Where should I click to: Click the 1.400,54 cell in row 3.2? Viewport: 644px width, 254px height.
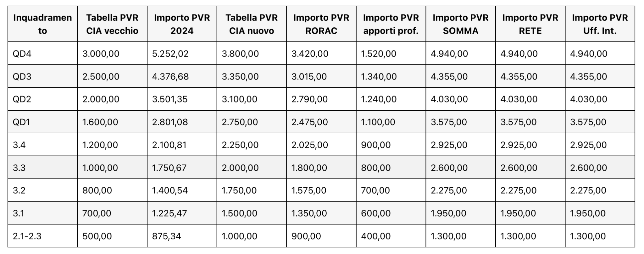tap(182, 190)
